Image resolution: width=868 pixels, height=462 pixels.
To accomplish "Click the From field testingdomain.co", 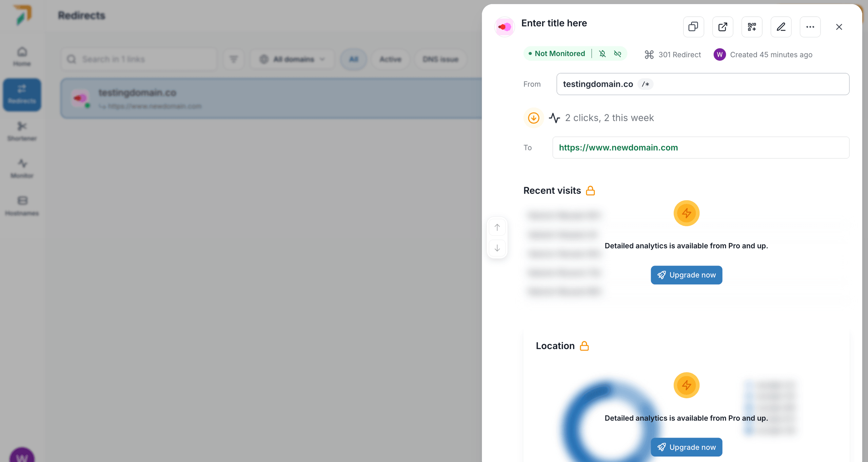I will click(703, 84).
